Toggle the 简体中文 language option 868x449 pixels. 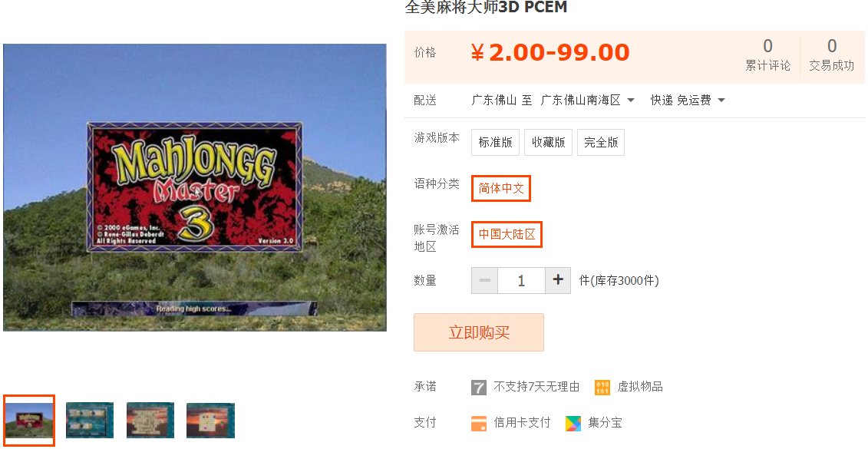(501, 188)
